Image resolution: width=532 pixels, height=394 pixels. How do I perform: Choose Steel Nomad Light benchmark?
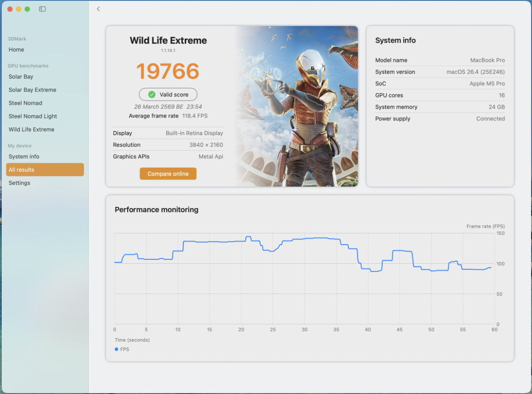(x=33, y=116)
